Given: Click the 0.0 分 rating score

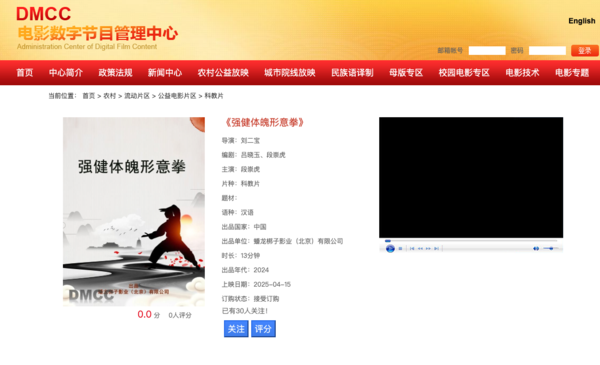Looking at the screenshot, I should (148, 314).
